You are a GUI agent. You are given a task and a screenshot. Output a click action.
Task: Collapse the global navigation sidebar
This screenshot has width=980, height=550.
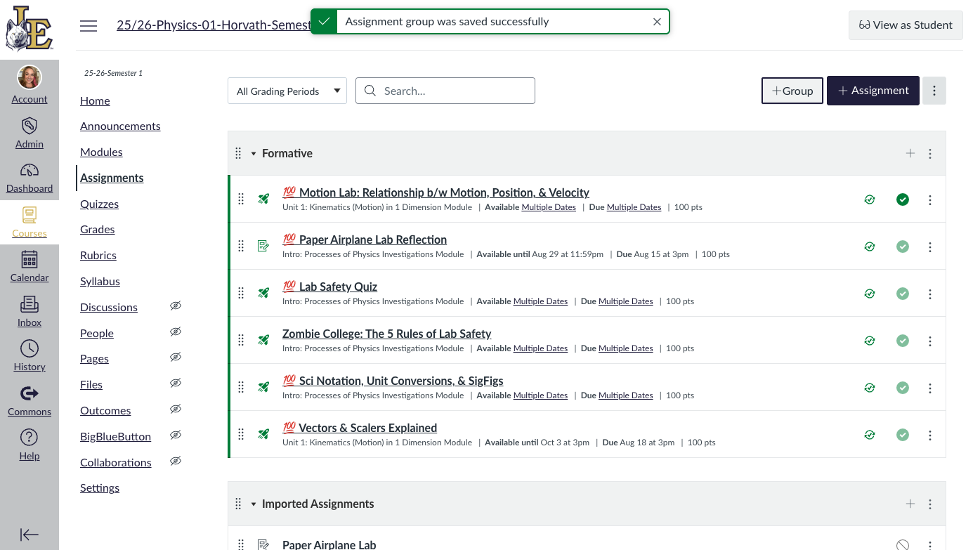pyautogui.click(x=30, y=535)
